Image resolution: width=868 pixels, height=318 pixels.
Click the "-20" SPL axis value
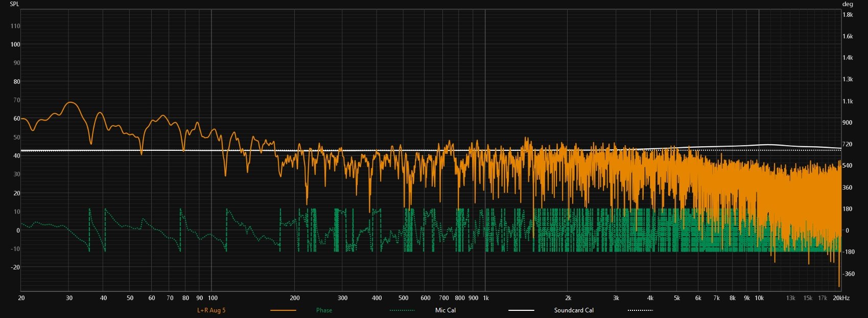tap(16, 267)
